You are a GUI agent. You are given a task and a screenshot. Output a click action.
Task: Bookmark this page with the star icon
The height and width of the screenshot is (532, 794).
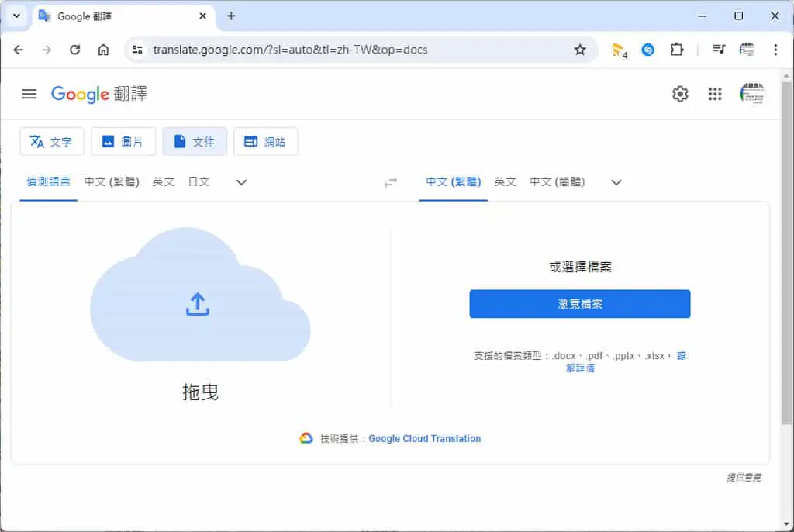click(x=580, y=50)
